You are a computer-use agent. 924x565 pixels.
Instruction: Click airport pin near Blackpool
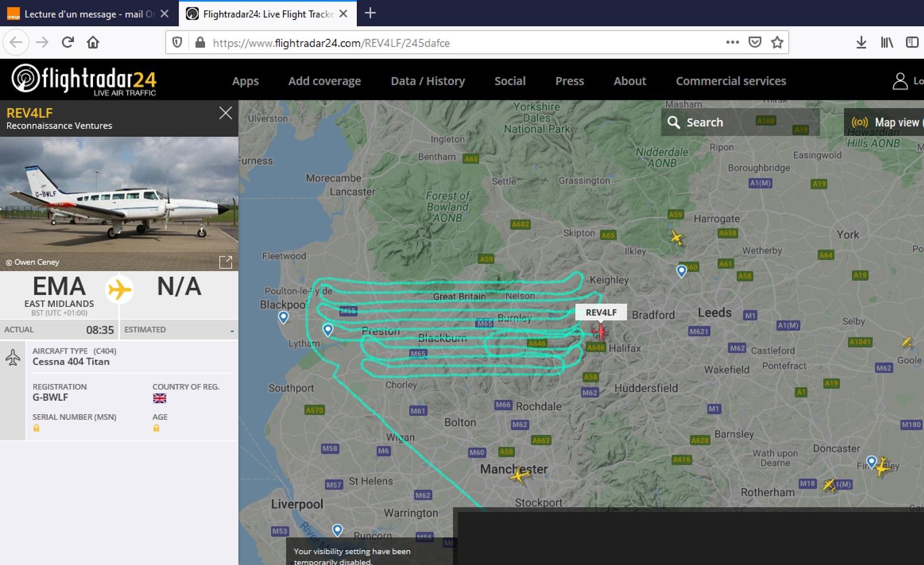click(284, 317)
